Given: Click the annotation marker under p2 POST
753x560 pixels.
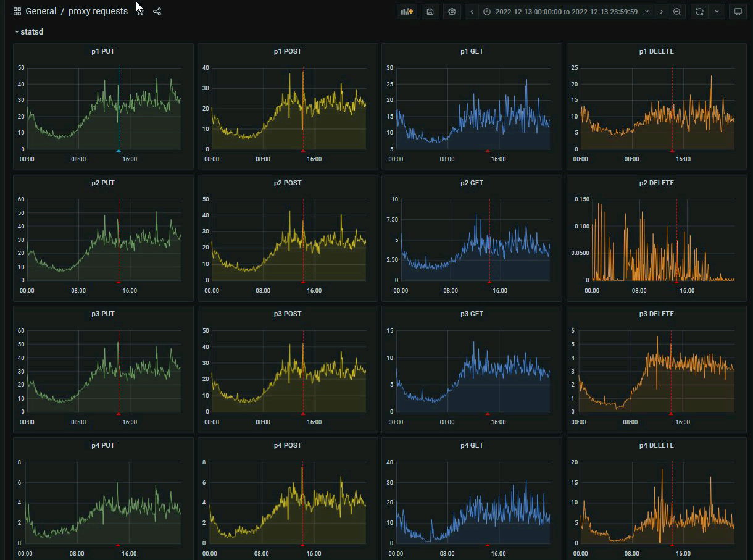Looking at the screenshot, I should click(302, 282).
